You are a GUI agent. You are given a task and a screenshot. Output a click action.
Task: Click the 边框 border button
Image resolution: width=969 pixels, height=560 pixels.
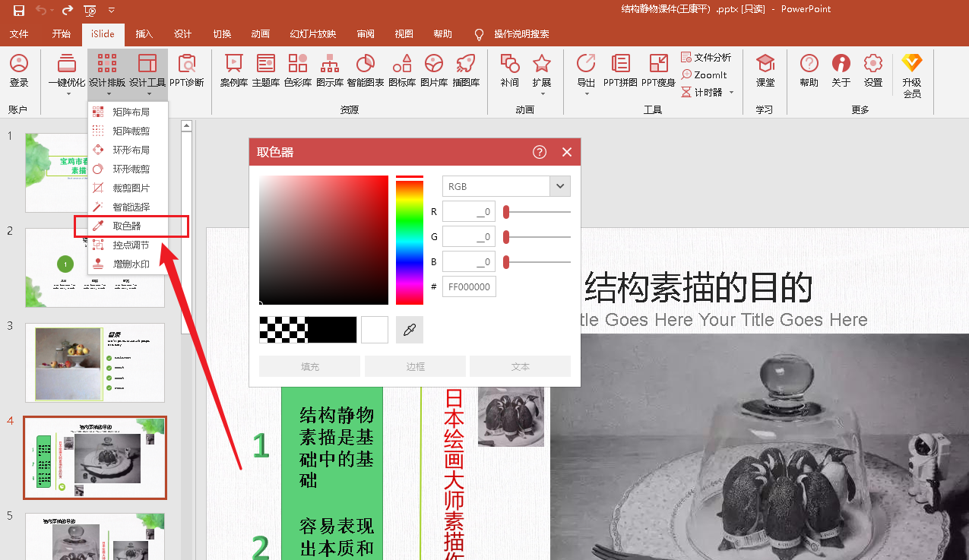pyautogui.click(x=415, y=366)
